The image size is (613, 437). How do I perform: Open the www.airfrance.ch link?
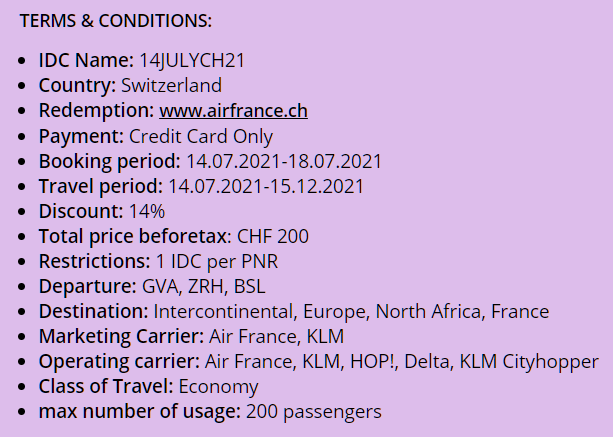[233, 111]
